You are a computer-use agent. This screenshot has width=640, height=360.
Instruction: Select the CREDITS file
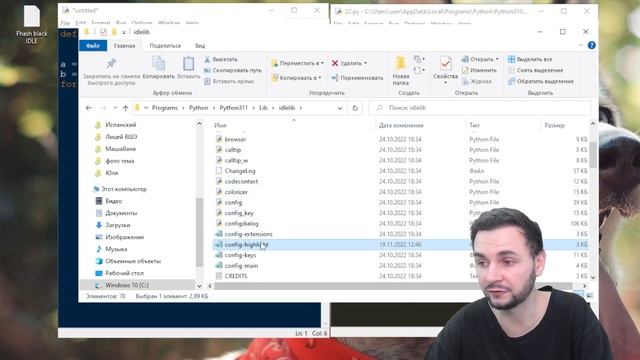(x=236, y=276)
